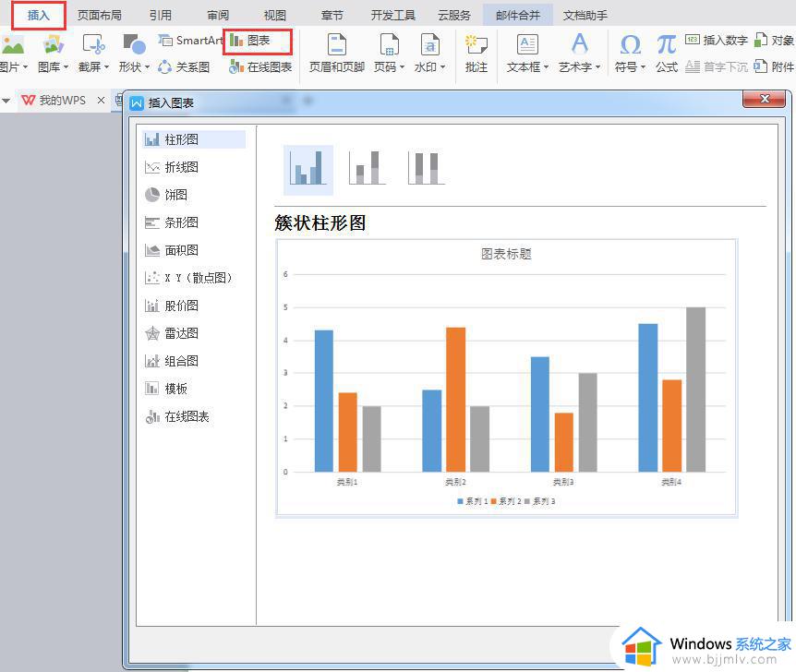Open the tab list dropdown arrow

pyautogui.click(x=6, y=101)
